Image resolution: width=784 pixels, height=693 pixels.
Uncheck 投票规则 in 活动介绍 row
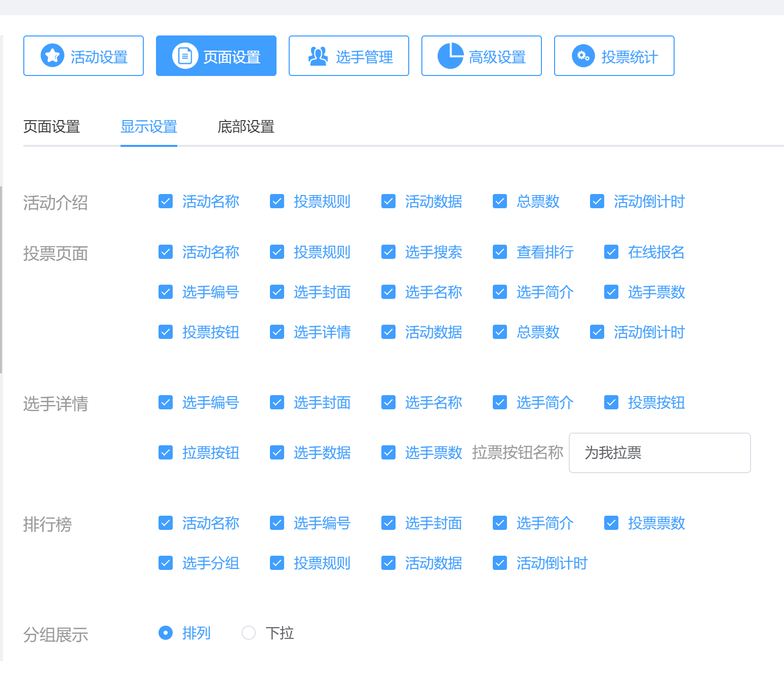pos(277,202)
